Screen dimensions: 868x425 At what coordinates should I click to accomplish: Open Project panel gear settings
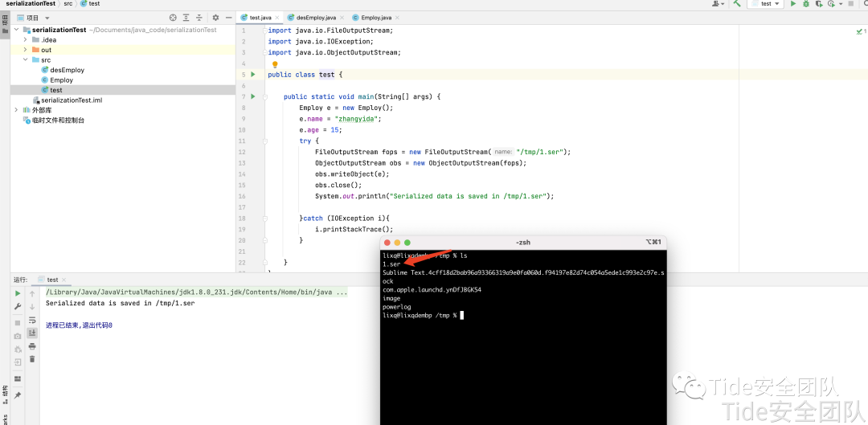point(216,18)
